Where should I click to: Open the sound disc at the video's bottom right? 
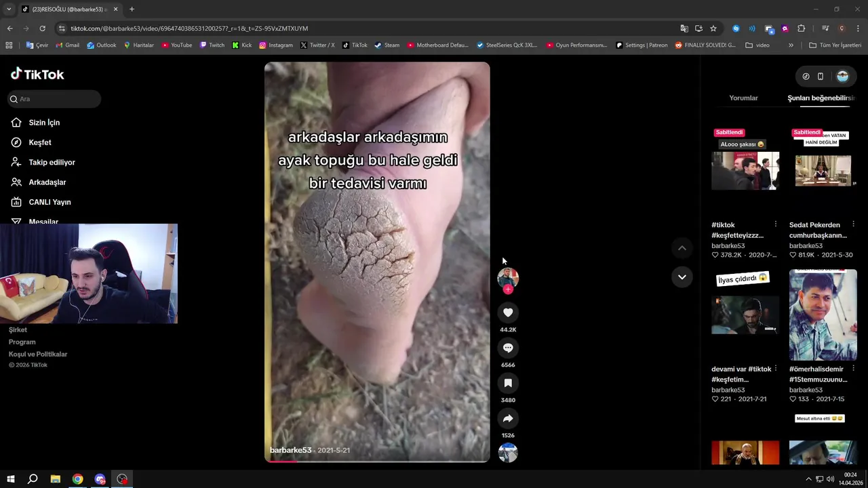coord(508,452)
